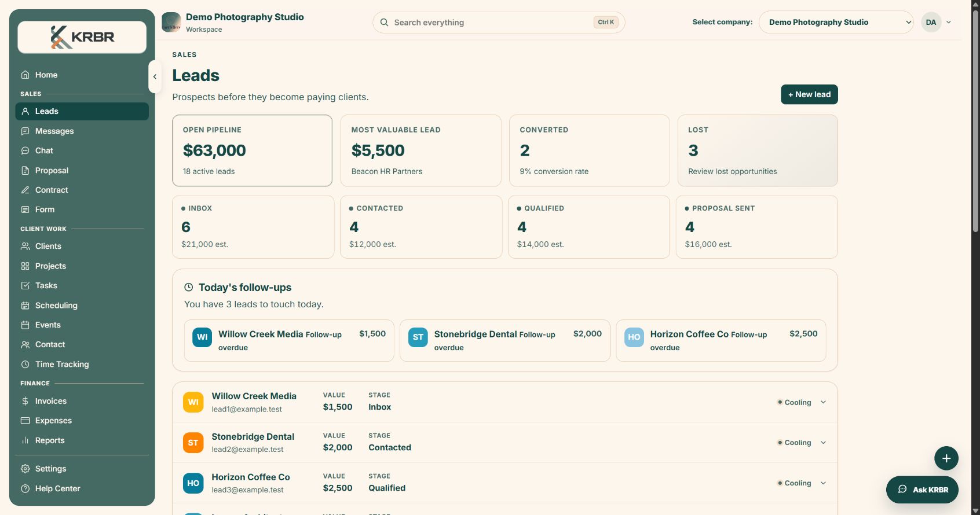This screenshot has height=515, width=980.
Task: Click the Reports bar chart icon
Action: tap(25, 440)
